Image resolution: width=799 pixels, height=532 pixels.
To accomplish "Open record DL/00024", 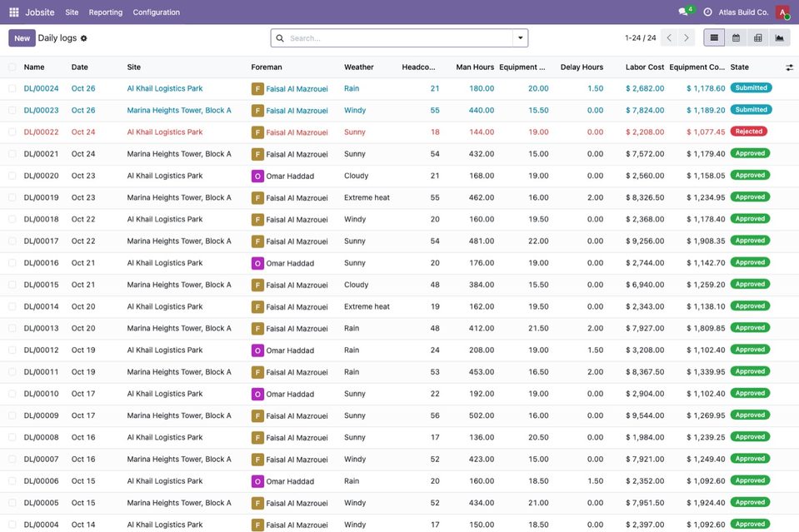I will coord(42,88).
